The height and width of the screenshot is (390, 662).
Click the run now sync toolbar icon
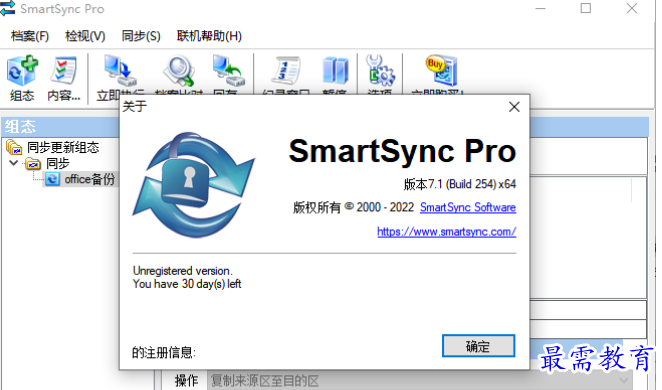tap(120, 70)
